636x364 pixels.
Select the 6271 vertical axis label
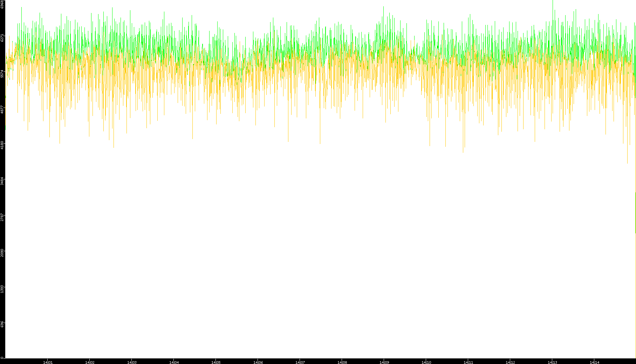[2, 38]
